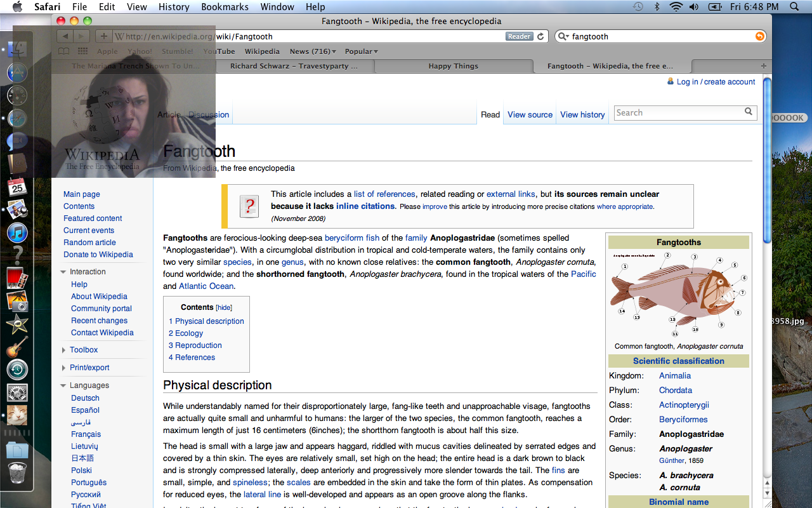Click the Wikipedia search magnifier icon
812x508 pixels.
pos(749,112)
